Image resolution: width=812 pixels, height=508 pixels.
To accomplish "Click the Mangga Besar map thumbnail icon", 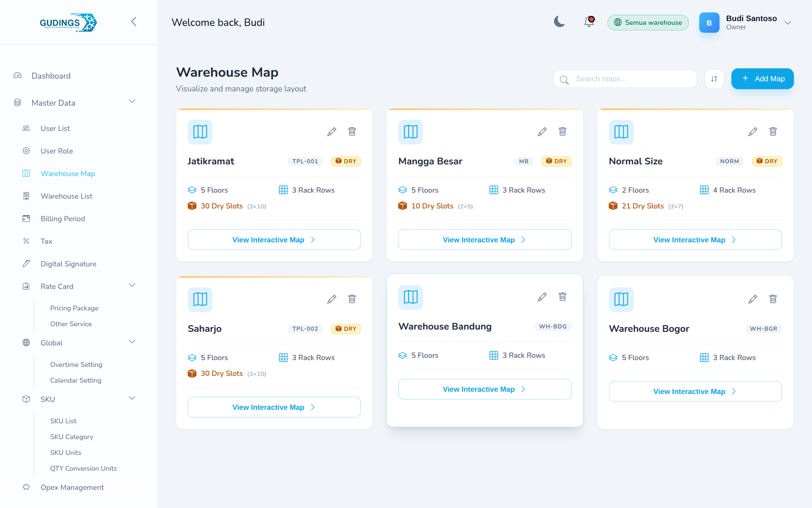I will 411,132.
